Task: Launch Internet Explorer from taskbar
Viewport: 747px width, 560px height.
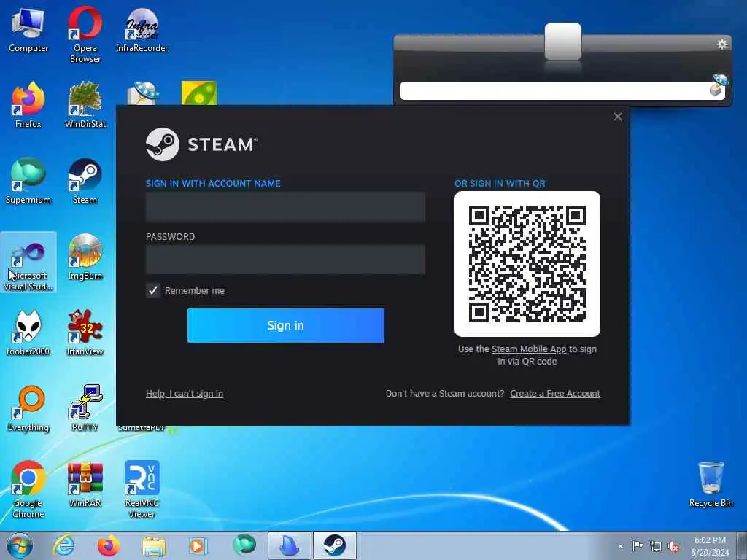Action: (63, 545)
